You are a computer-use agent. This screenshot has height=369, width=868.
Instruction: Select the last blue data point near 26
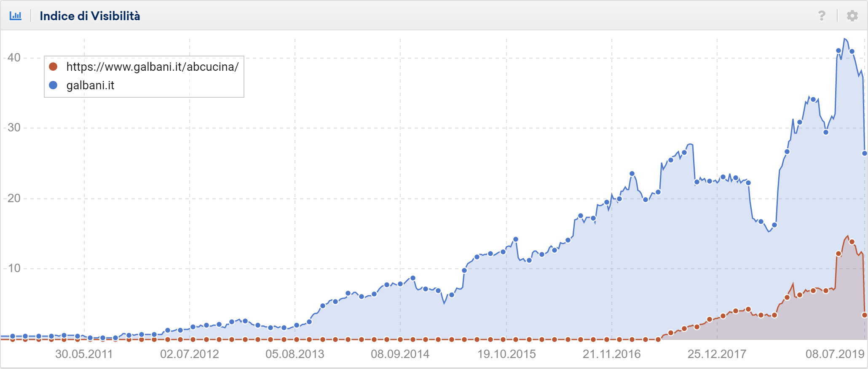click(865, 153)
